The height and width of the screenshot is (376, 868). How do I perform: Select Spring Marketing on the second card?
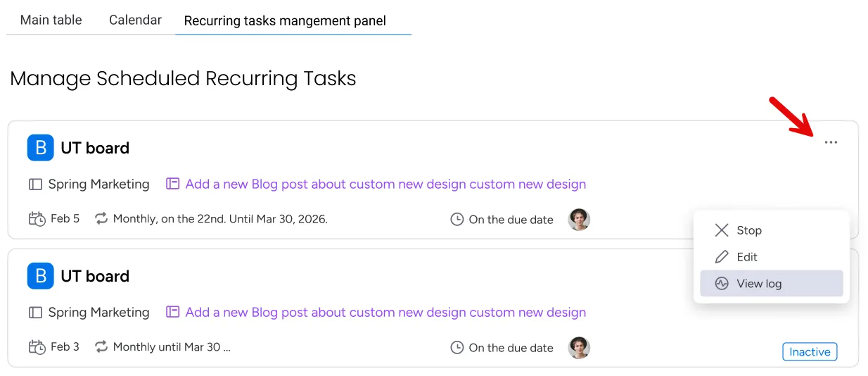pyautogui.click(x=98, y=312)
